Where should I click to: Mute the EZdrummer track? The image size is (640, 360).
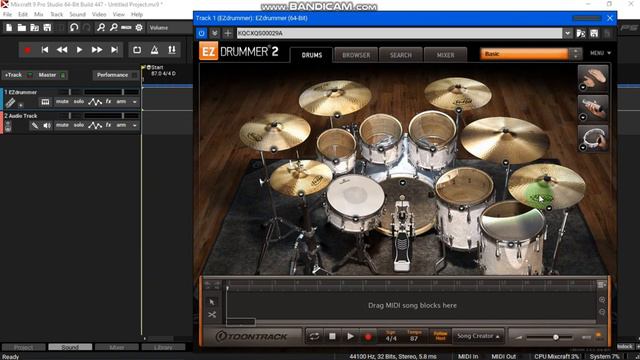pyautogui.click(x=62, y=102)
